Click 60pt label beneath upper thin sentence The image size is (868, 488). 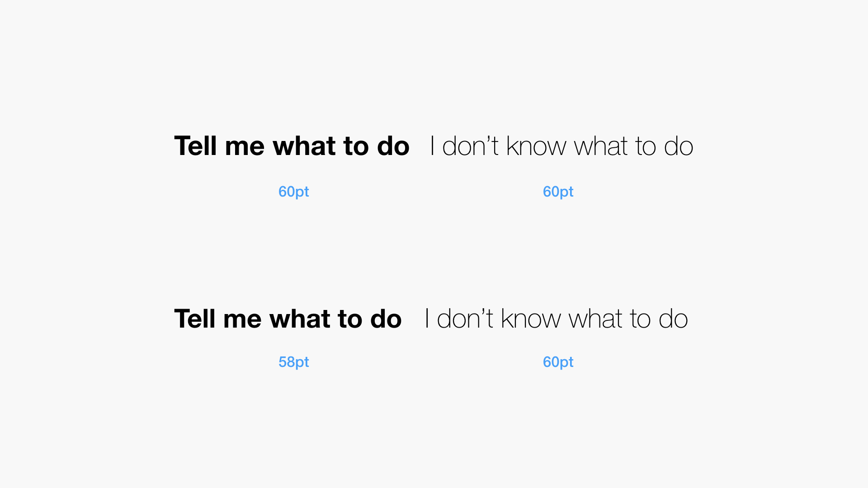click(x=558, y=192)
